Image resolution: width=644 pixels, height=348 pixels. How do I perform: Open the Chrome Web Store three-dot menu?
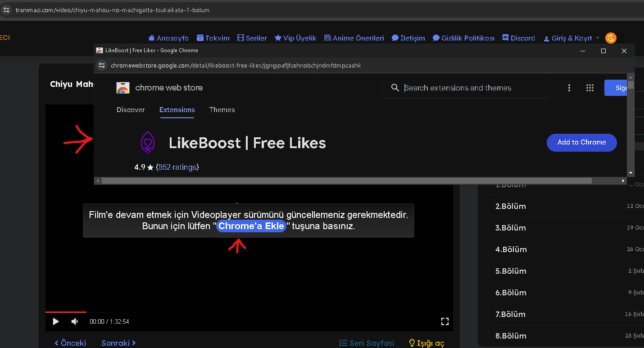coord(569,88)
